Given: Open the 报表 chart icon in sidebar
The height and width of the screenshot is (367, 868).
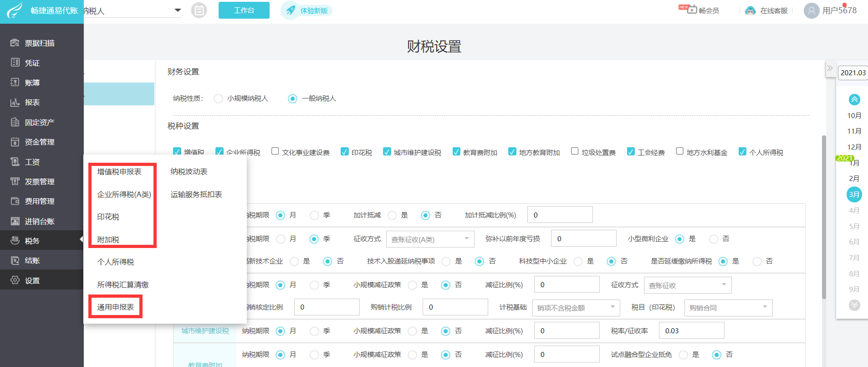Looking at the screenshot, I should pos(15,102).
